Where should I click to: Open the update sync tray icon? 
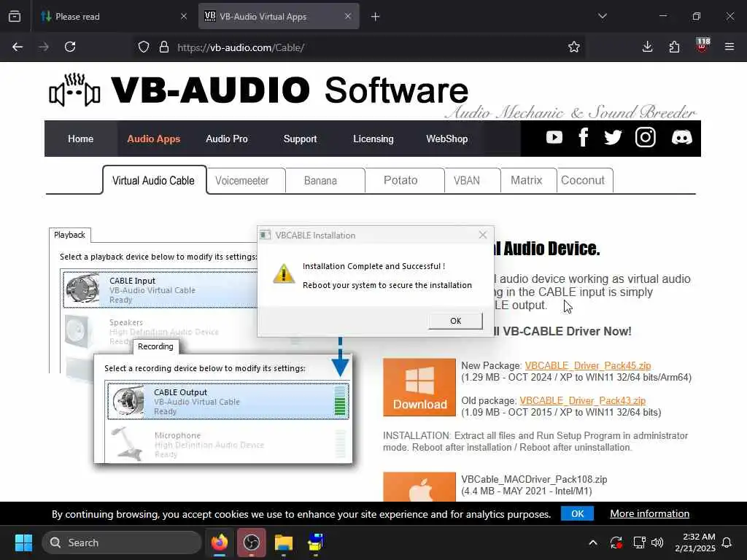pos(616,542)
